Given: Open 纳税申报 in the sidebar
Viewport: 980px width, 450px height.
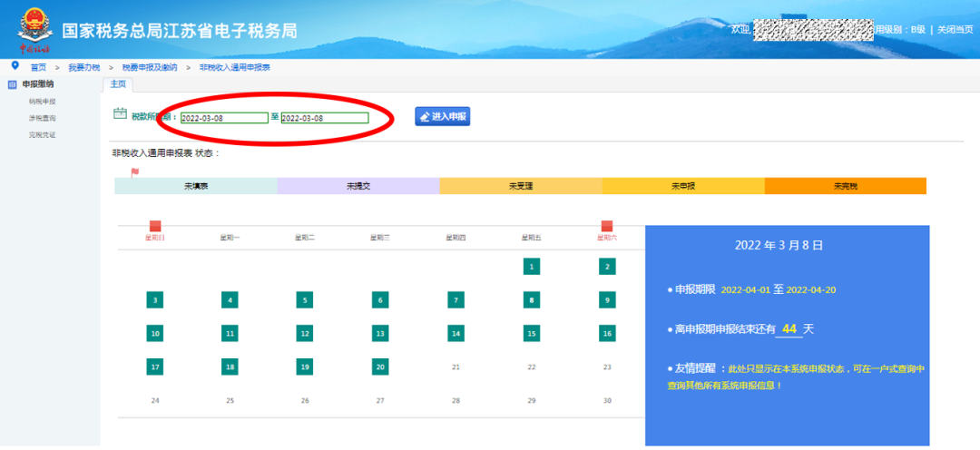Looking at the screenshot, I should click(42, 102).
